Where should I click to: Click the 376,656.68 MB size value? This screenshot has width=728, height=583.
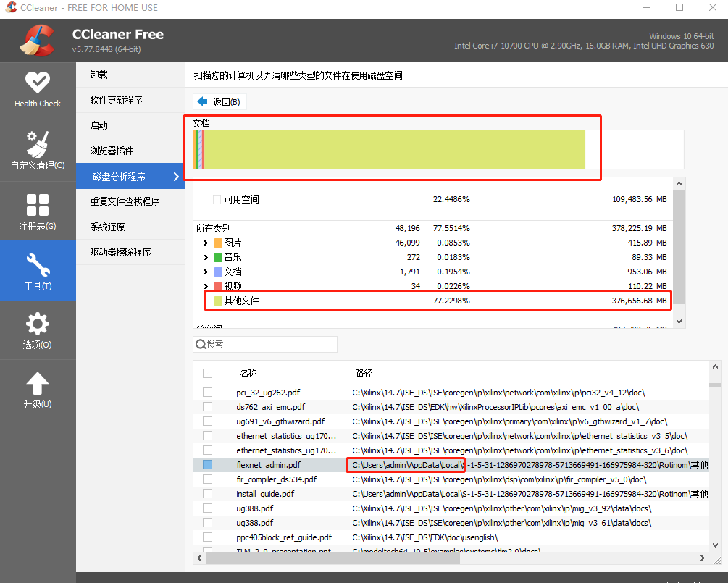(x=640, y=301)
